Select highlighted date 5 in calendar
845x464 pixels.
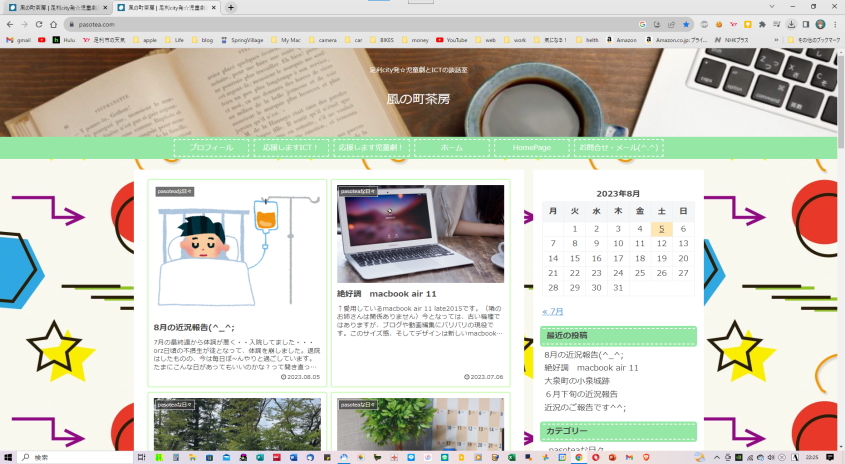point(661,229)
